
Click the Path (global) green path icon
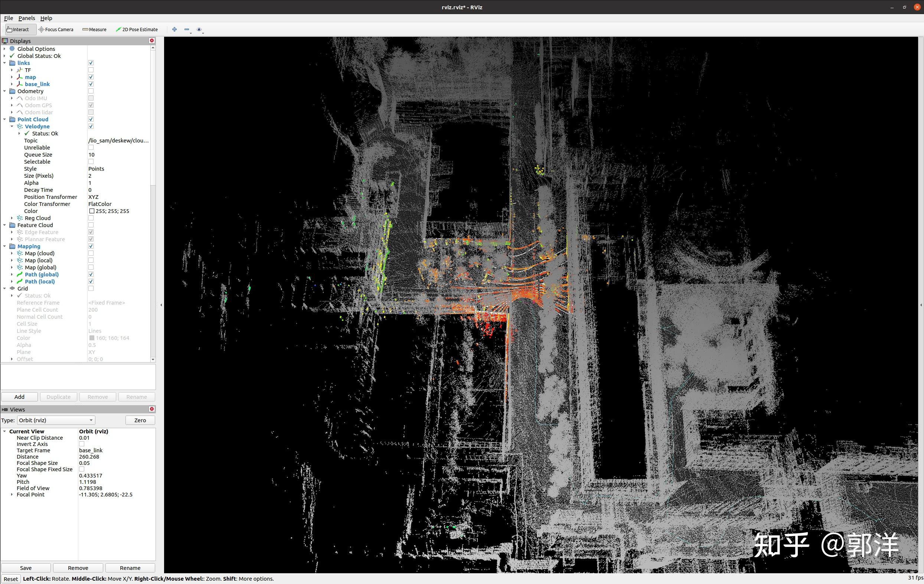pos(20,274)
